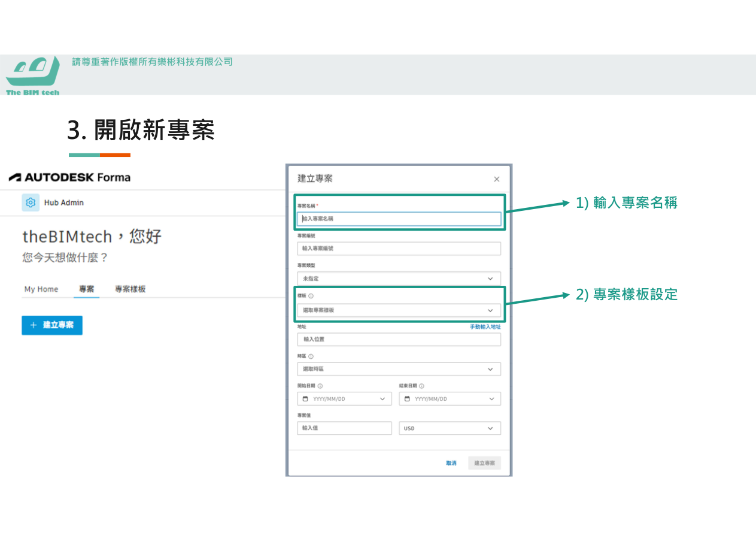Screen dimensions: 756x535
Task: Expand the 開始日期 date picker chevron
Action: (x=383, y=399)
